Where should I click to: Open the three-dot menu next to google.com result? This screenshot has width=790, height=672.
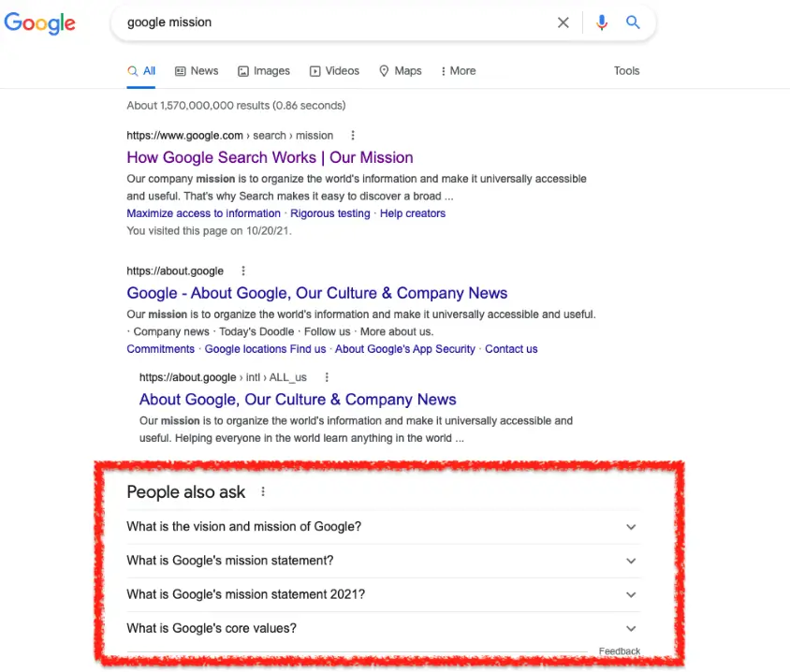(x=353, y=135)
